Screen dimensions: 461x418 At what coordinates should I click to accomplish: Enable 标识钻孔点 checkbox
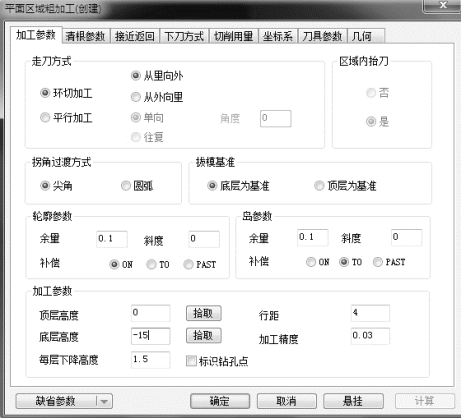tap(191, 361)
